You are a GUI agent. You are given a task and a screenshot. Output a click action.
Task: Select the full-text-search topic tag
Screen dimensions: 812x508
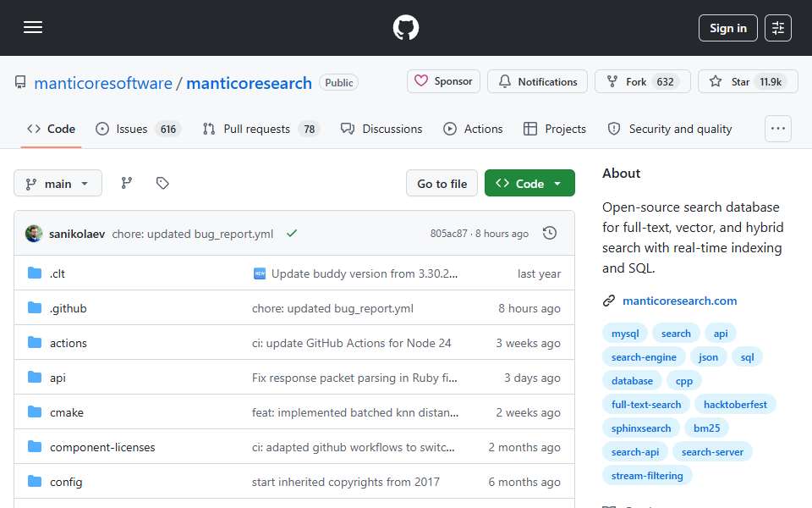[646, 405]
